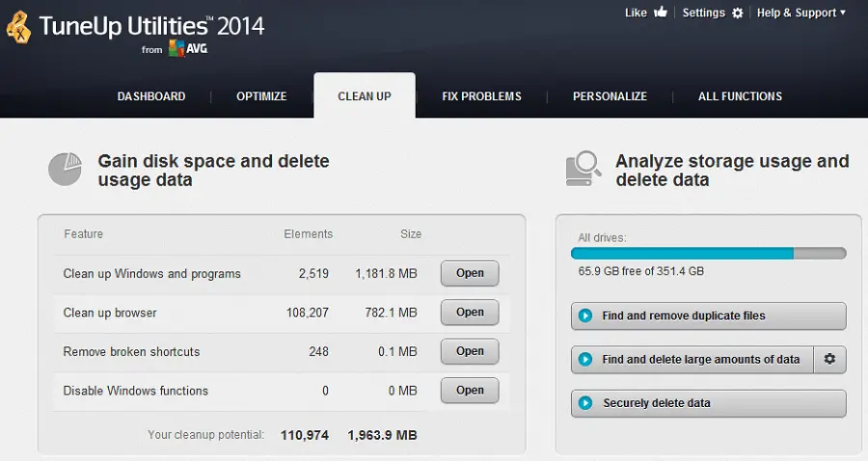
Task: Click the 1,181.8 MB size value
Action: coord(386,273)
